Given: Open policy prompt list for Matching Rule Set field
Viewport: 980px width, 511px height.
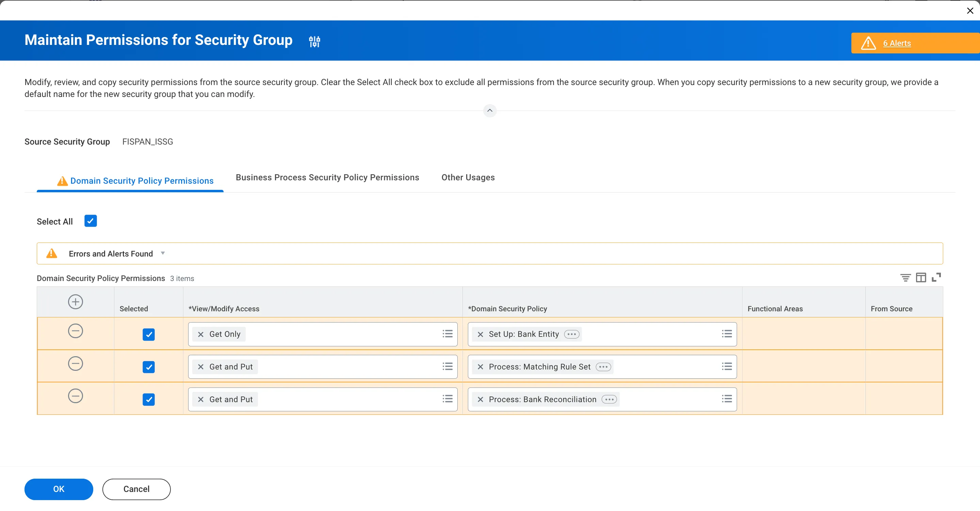Looking at the screenshot, I should 726,366.
